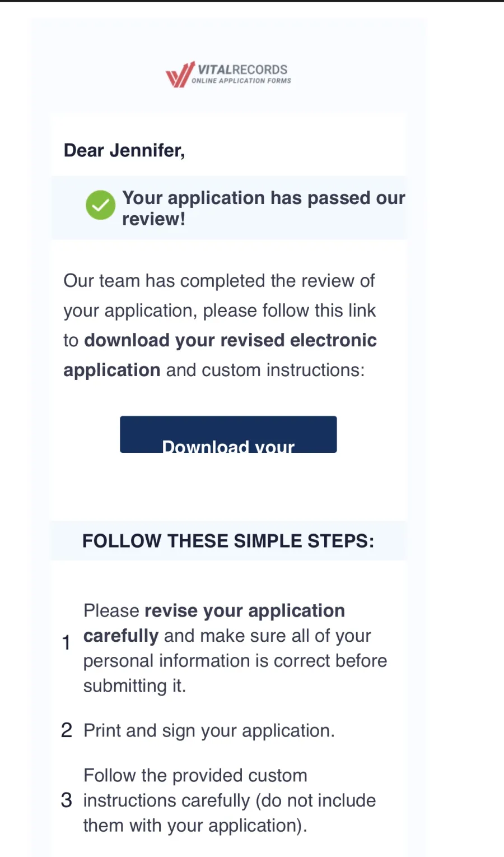Tap the step number 3 marker

point(66,800)
